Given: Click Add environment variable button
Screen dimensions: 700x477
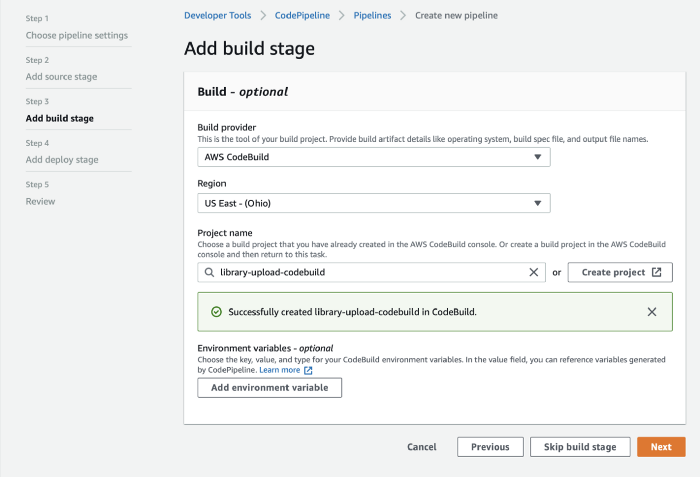Looking at the screenshot, I should click(x=270, y=388).
